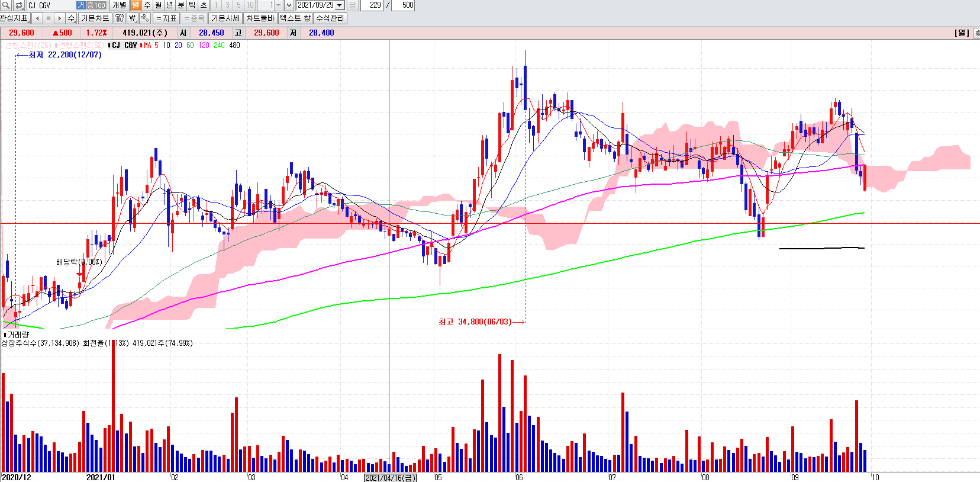Click the disabled 1 interval button
Viewport: 980px width, 482px height.
coord(216,5)
